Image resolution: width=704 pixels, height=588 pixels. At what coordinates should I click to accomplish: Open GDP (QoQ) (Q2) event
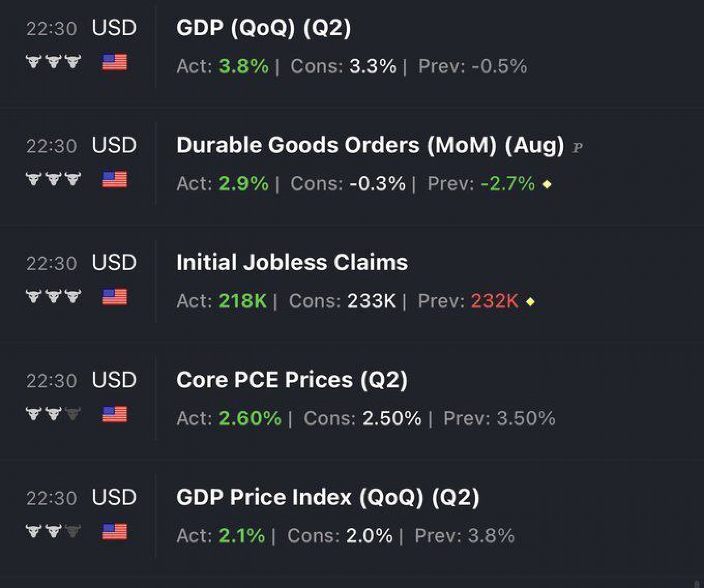263,28
